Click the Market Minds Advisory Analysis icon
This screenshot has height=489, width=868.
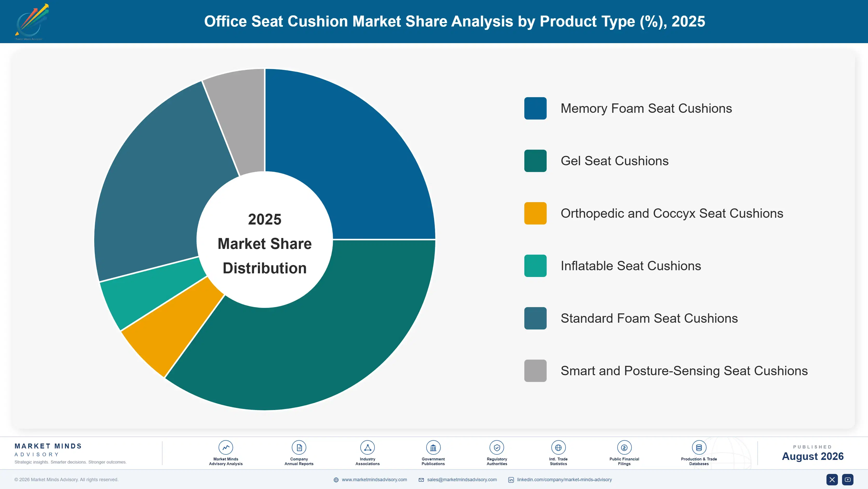pyautogui.click(x=226, y=447)
